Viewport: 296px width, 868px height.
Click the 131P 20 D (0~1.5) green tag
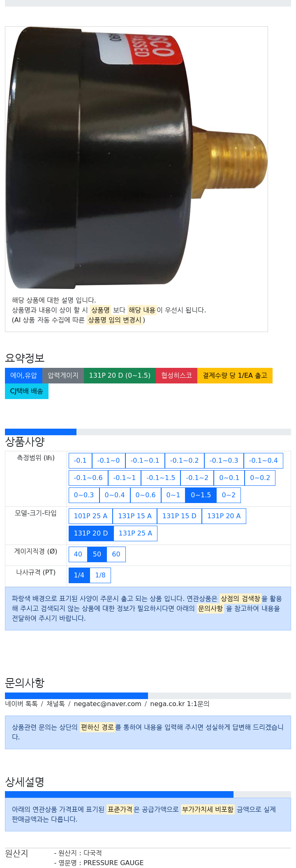[x=120, y=376]
